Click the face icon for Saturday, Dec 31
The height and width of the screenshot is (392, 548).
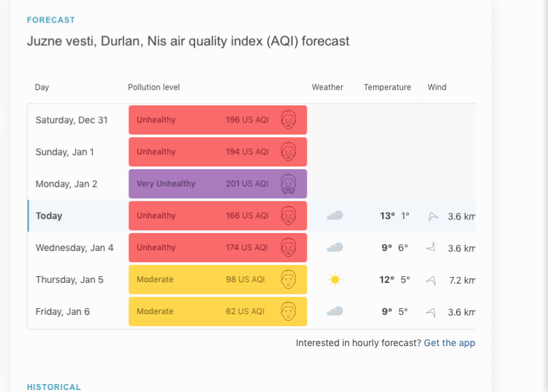click(x=288, y=120)
